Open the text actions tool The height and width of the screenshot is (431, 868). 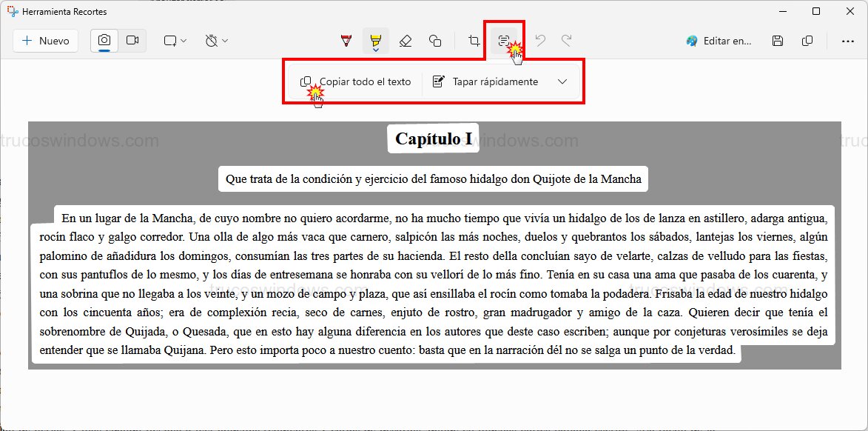tap(505, 41)
